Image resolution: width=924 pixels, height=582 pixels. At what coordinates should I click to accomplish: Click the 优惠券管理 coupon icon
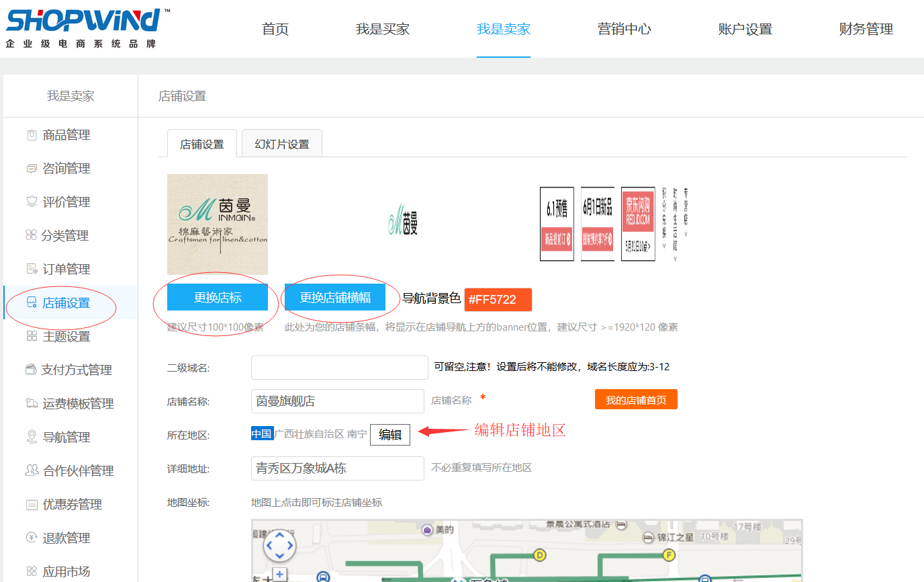(x=32, y=504)
